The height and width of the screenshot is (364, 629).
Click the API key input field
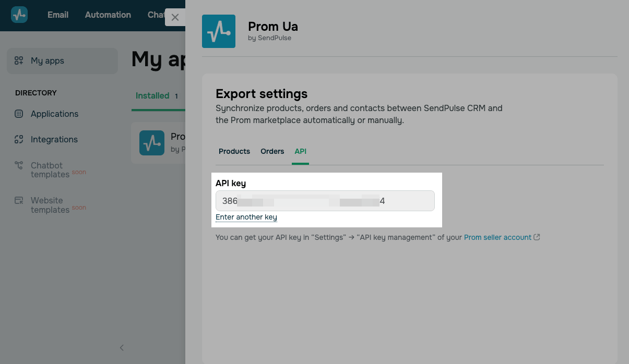click(x=325, y=201)
